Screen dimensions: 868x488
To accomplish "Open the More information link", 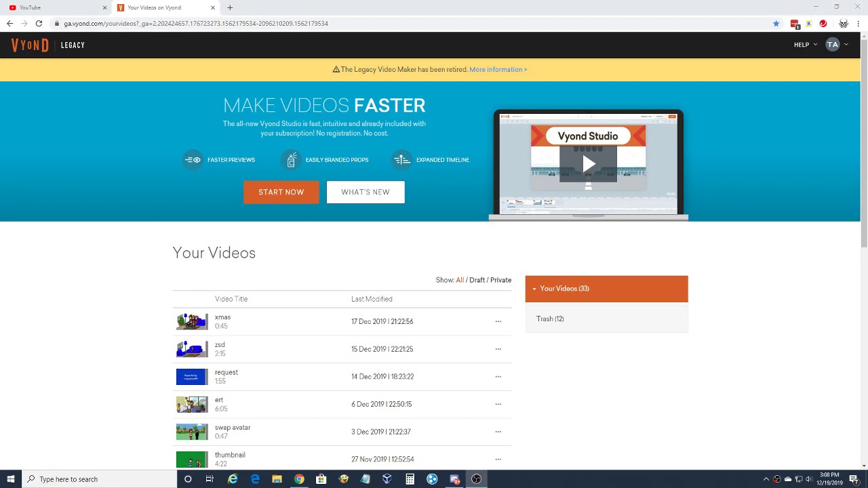I will click(x=498, y=70).
